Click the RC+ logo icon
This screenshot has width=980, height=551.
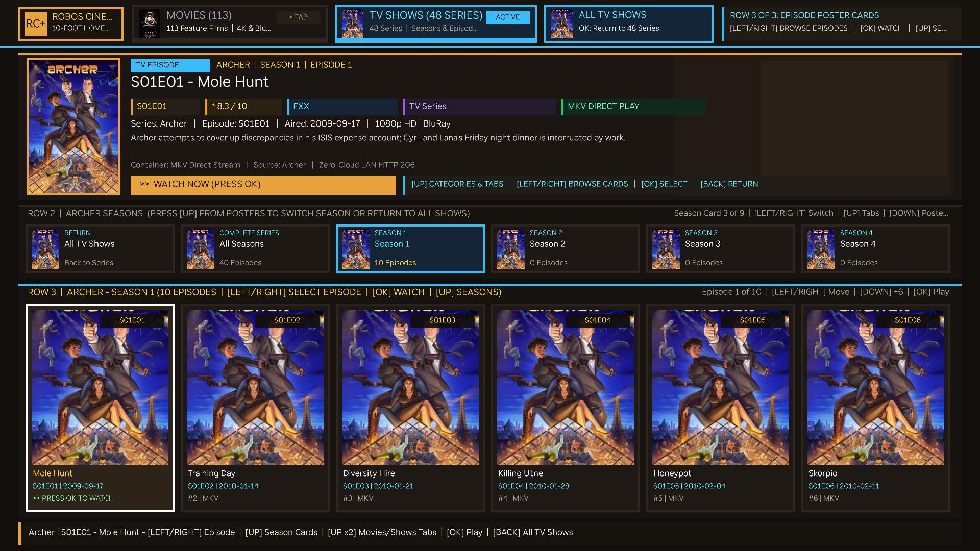point(36,23)
